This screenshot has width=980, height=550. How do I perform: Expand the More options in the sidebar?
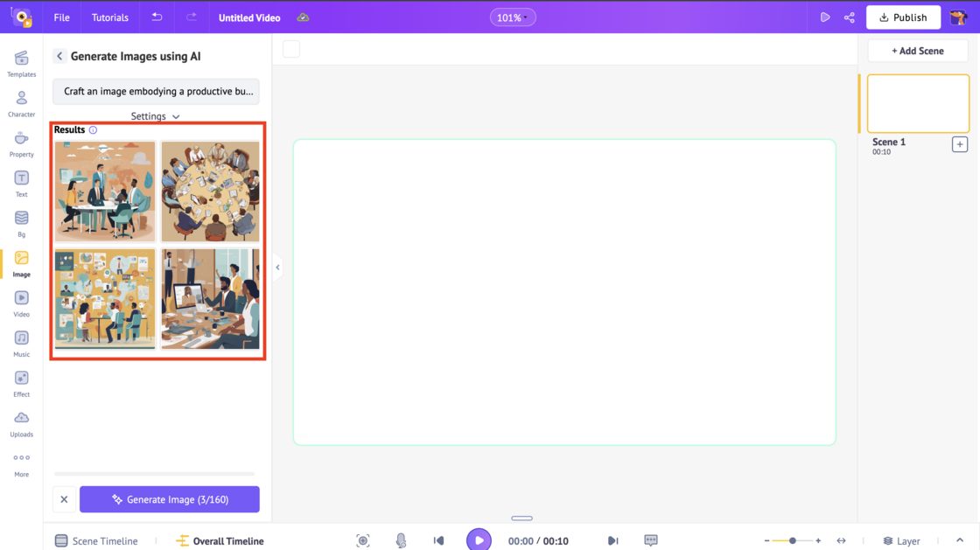coord(21,462)
